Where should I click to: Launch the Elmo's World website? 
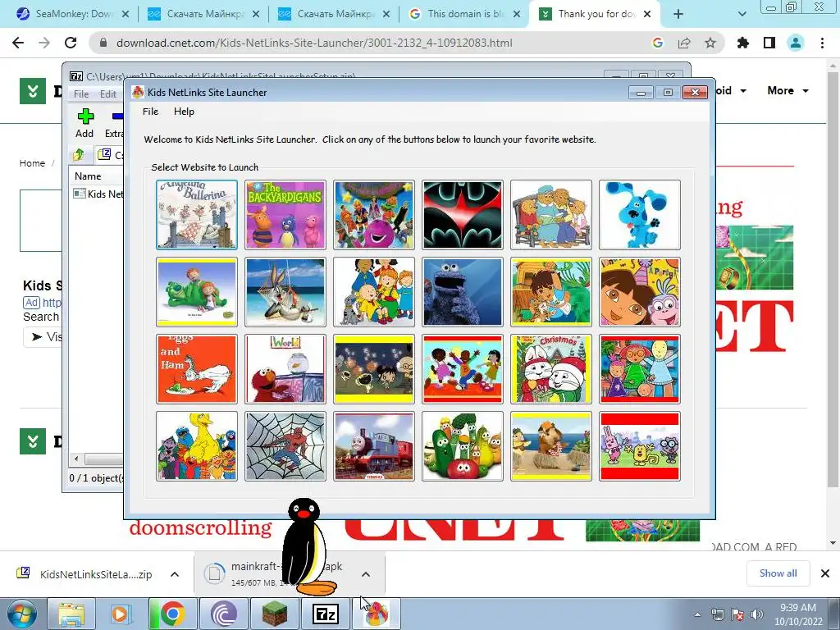(x=285, y=369)
